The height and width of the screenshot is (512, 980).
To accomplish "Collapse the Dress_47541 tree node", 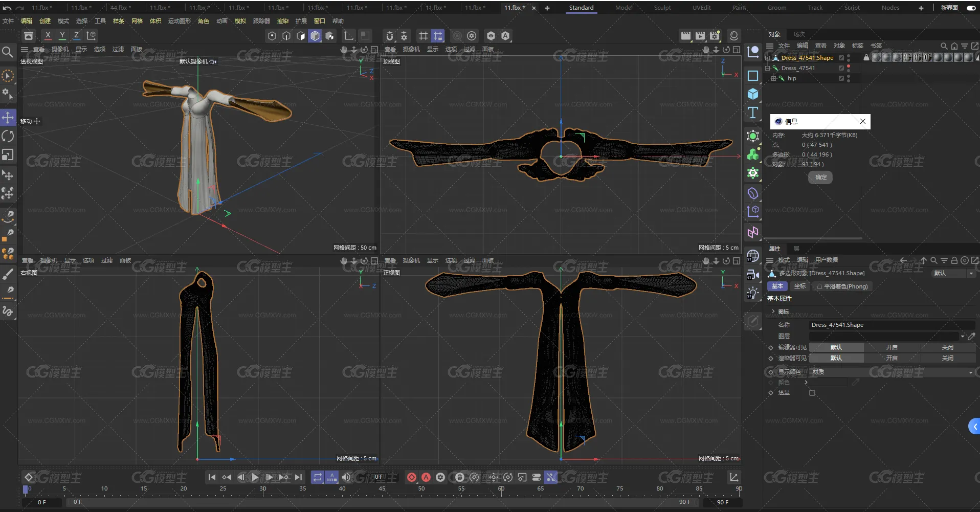I will (x=767, y=68).
